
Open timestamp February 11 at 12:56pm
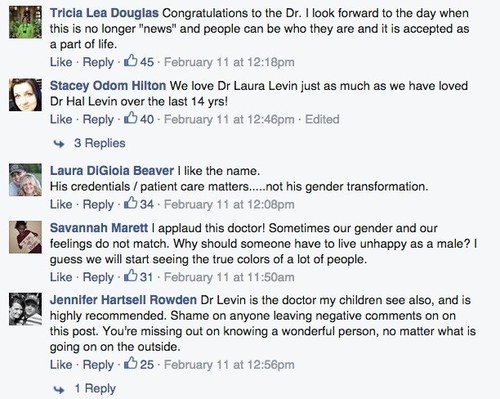click(229, 365)
